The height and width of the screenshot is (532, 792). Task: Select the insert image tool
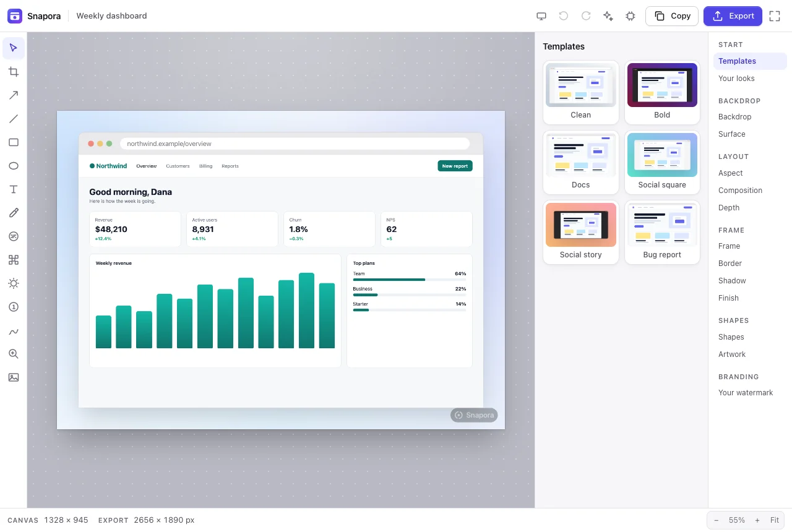point(14,377)
